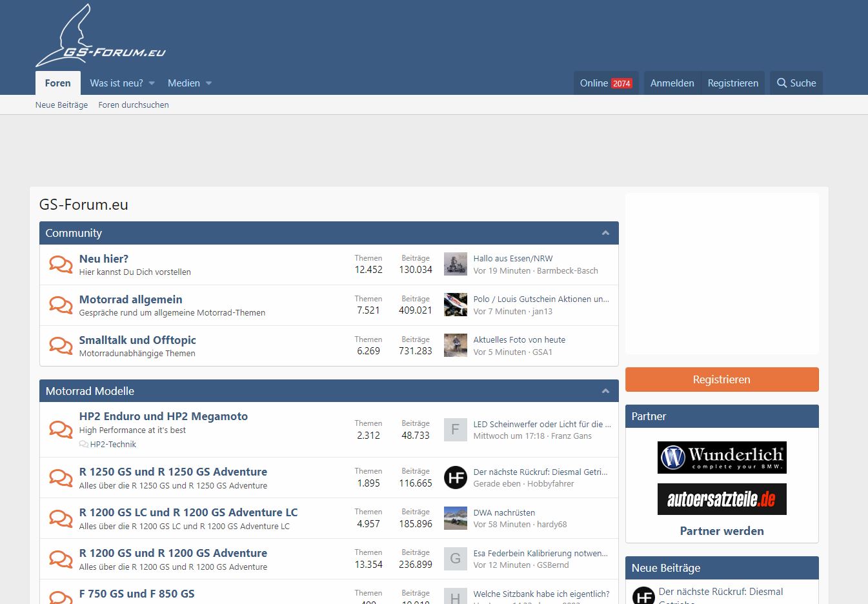Open the avatar next to the Polo / Louis thread
Screen dimensions: 868x604
[456, 305]
